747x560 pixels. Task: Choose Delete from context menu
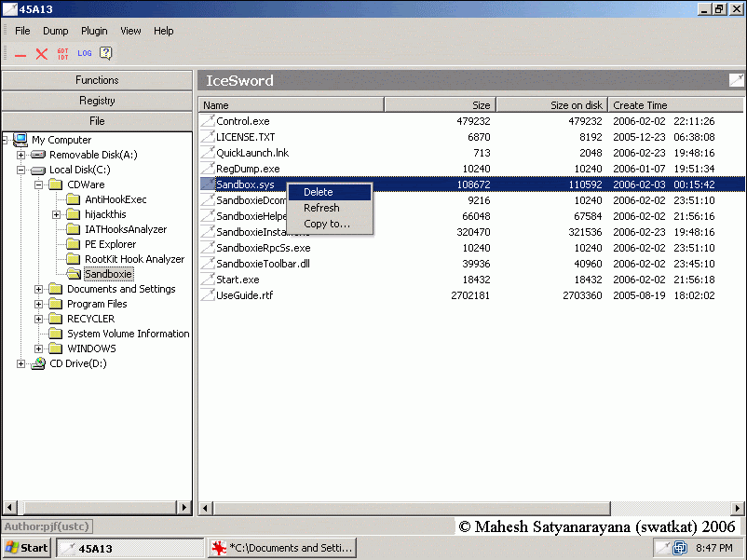tap(330, 192)
